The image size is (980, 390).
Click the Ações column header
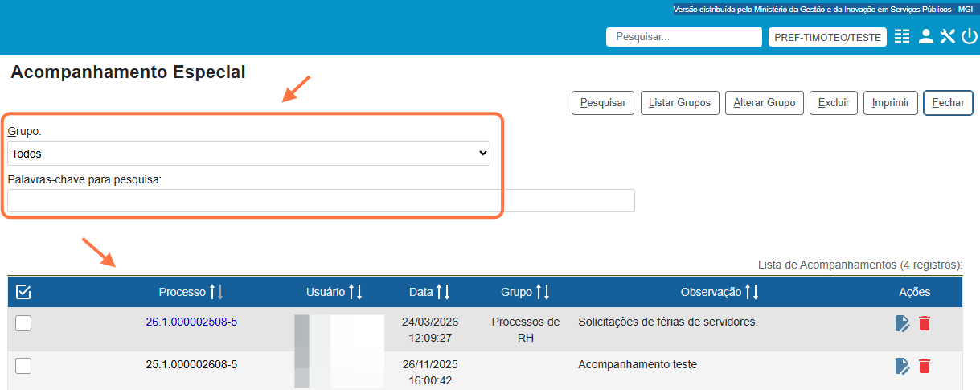tap(914, 292)
